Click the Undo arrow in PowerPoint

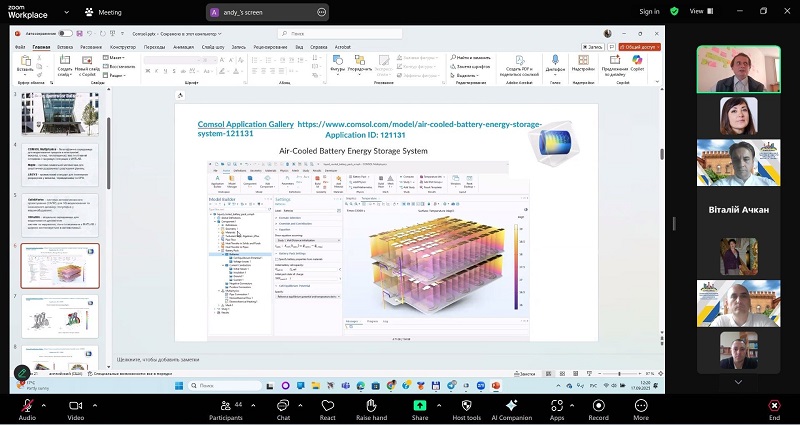point(90,34)
